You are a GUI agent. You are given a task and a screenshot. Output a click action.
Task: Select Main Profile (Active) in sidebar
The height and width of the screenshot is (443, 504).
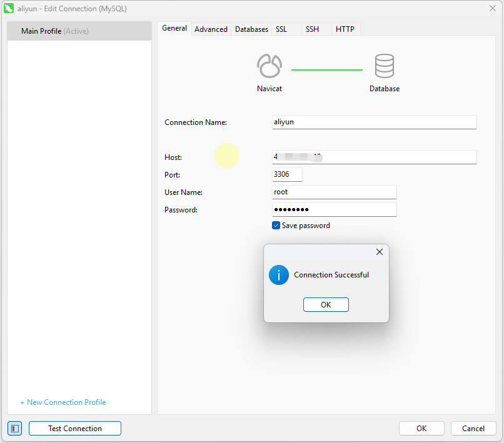(79, 31)
